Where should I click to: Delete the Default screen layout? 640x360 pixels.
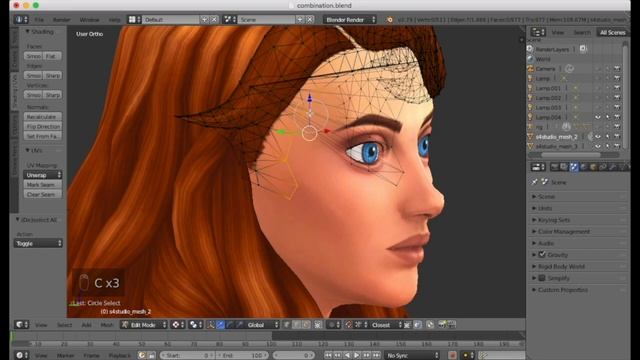[x=214, y=19]
